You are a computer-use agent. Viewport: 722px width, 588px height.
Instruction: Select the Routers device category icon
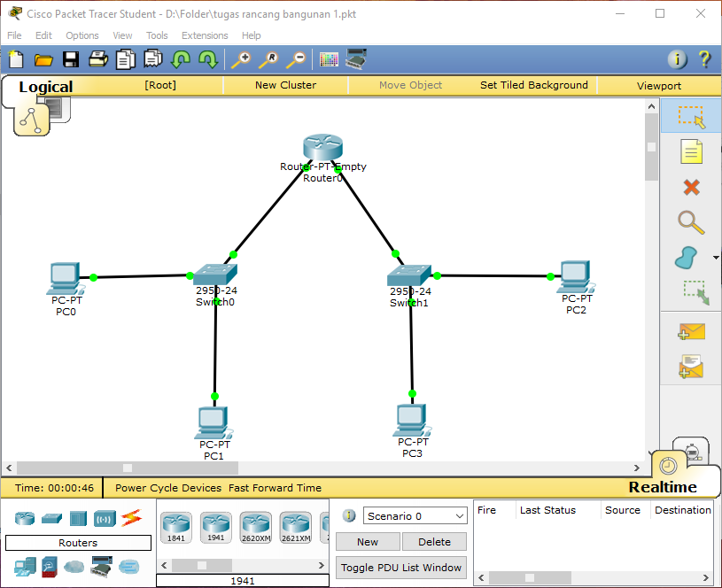click(x=25, y=518)
